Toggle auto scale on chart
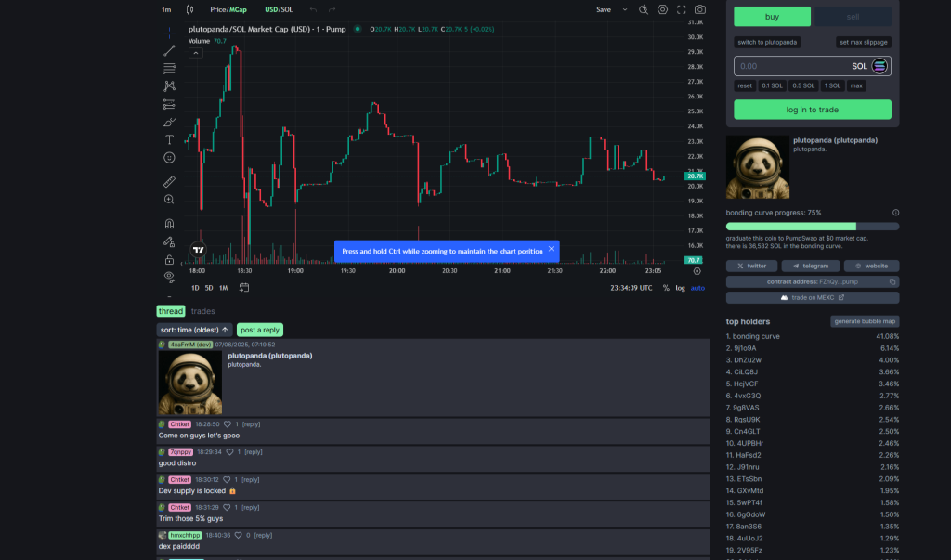Screen dimensions: 951x560 (x=697, y=288)
